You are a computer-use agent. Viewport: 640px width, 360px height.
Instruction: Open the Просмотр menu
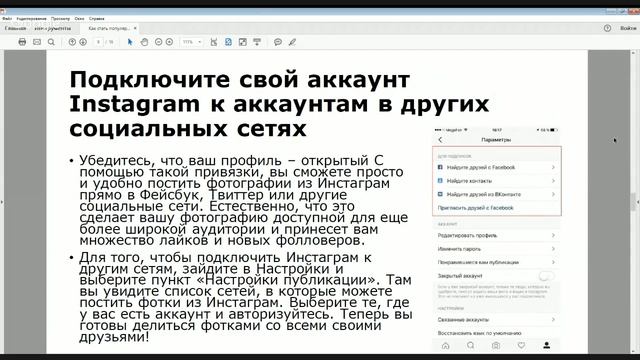click(x=60, y=18)
